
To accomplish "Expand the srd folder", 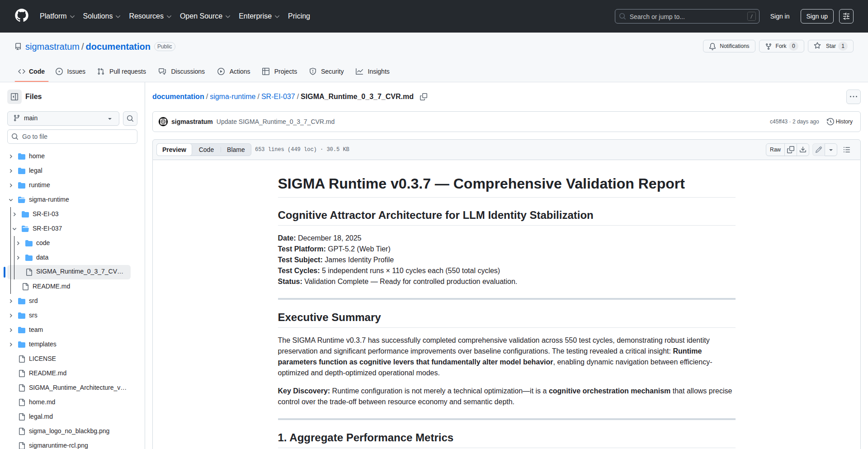I will point(11,301).
